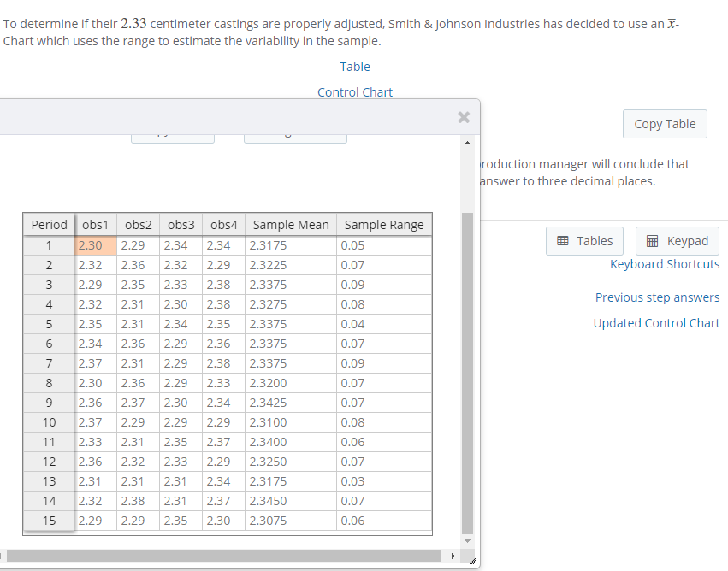Open the Control Chart link
The height and width of the screenshot is (571, 728).
click(355, 92)
